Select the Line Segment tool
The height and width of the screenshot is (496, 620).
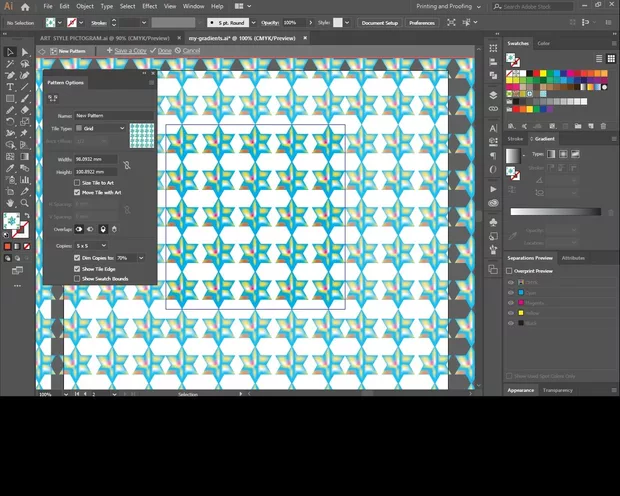[x=25, y=87]
